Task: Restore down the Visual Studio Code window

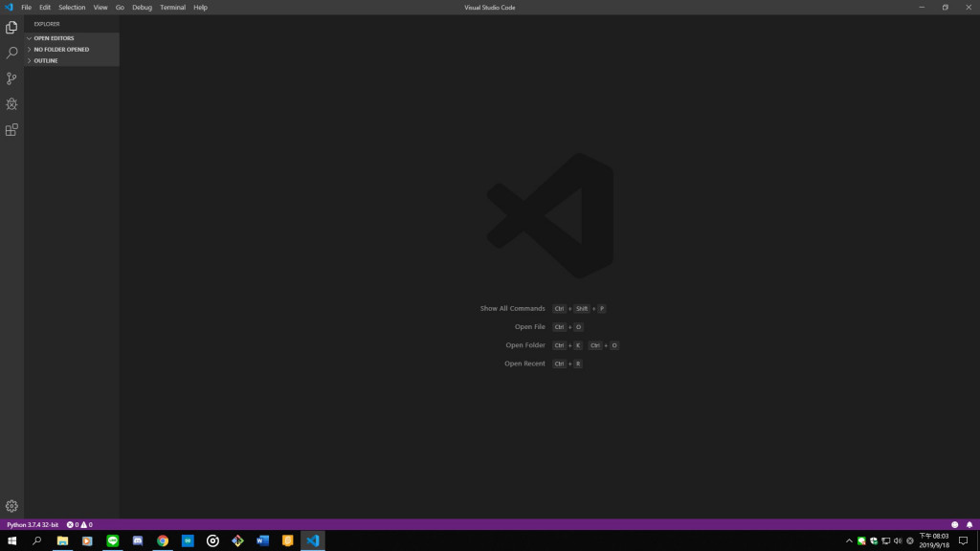Action: [x=945, y=8]
